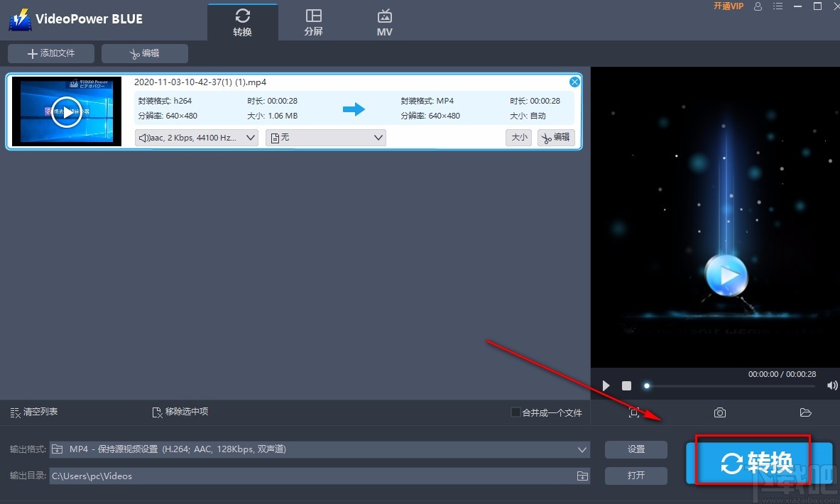Click the playback progress slider

coord(646,385)
